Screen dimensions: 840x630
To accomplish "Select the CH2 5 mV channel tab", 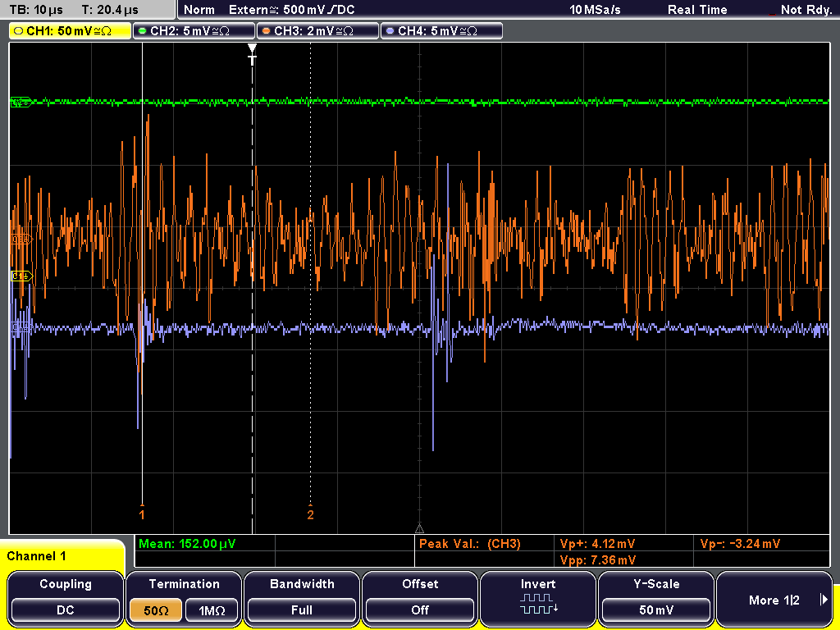I will 194,31.
